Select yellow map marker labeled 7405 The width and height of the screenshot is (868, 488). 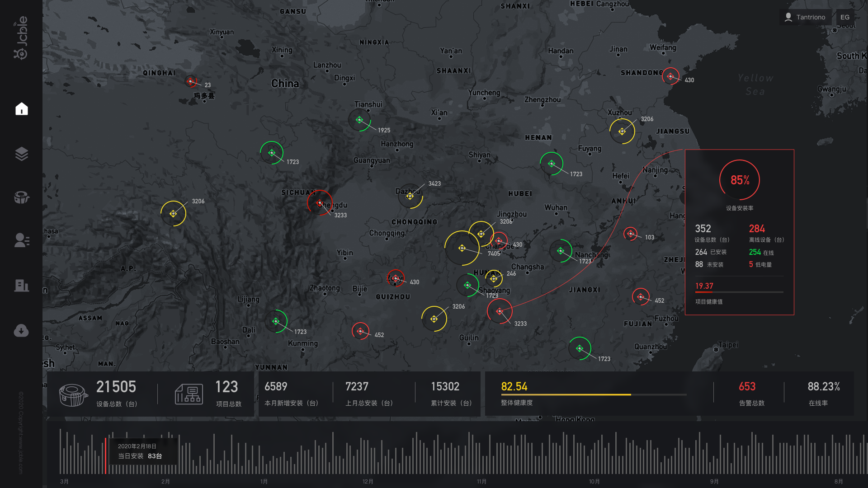(462, 248)
